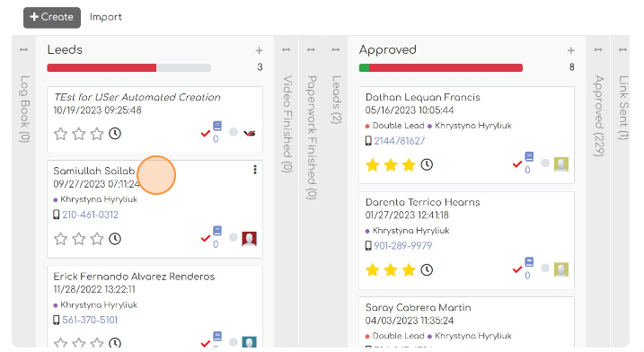Click the Create button

point(52,17)
